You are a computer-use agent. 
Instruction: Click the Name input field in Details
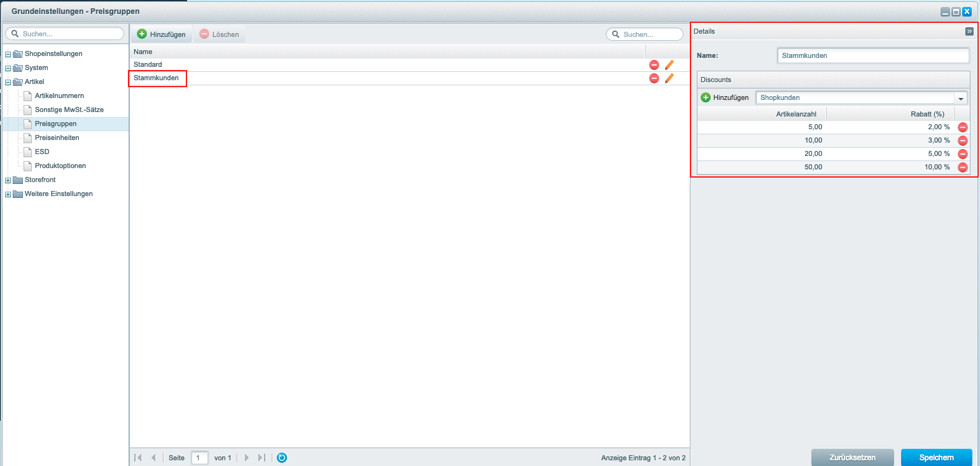(x=872, y=56)
